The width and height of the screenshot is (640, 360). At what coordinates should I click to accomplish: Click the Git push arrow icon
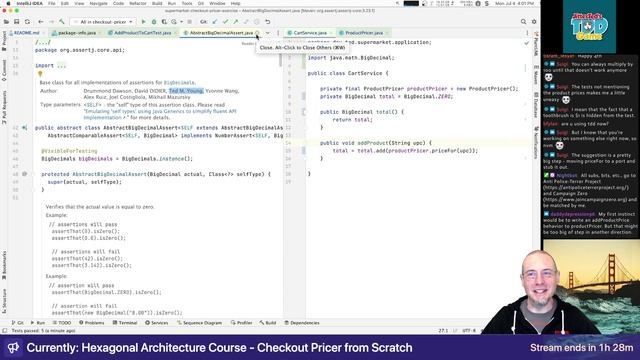[x=236, y=22]
